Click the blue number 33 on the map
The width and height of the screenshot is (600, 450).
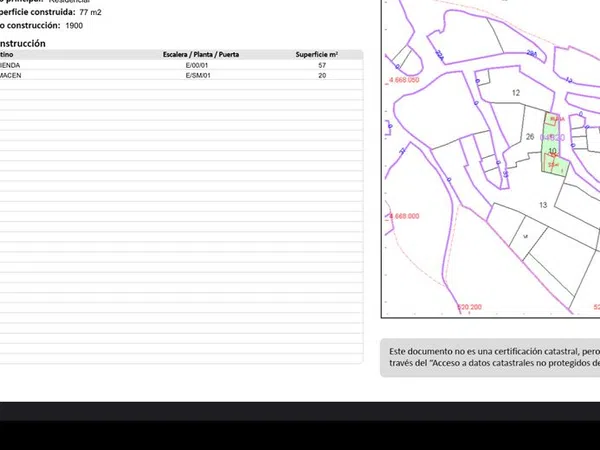[505, 174]
